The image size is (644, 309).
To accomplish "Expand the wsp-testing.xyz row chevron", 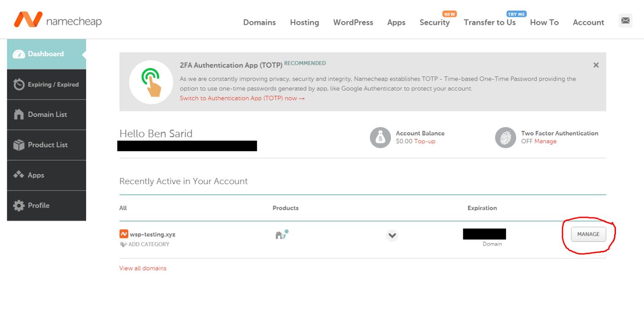I will [x=392, y=235].
